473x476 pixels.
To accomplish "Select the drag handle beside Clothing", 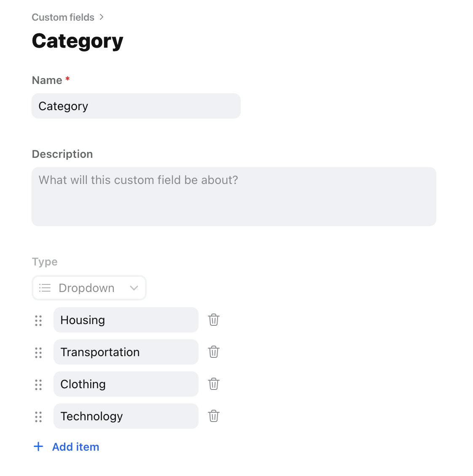I will click(x=38, y=385).
